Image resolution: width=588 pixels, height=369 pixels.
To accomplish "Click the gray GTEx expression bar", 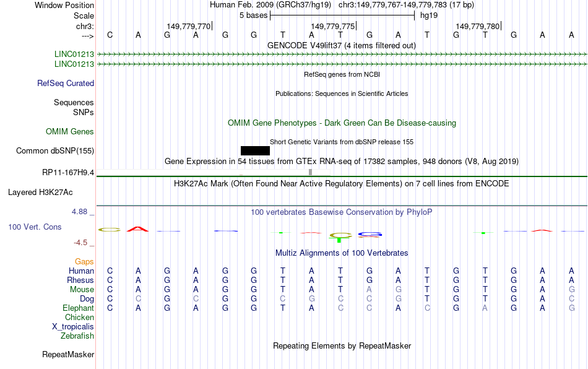I will [x=310, y=171].
